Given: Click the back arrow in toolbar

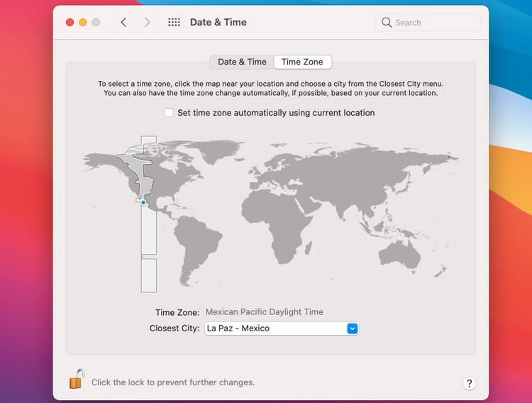Looking at the screenshot, I should [x=123, y=23].
